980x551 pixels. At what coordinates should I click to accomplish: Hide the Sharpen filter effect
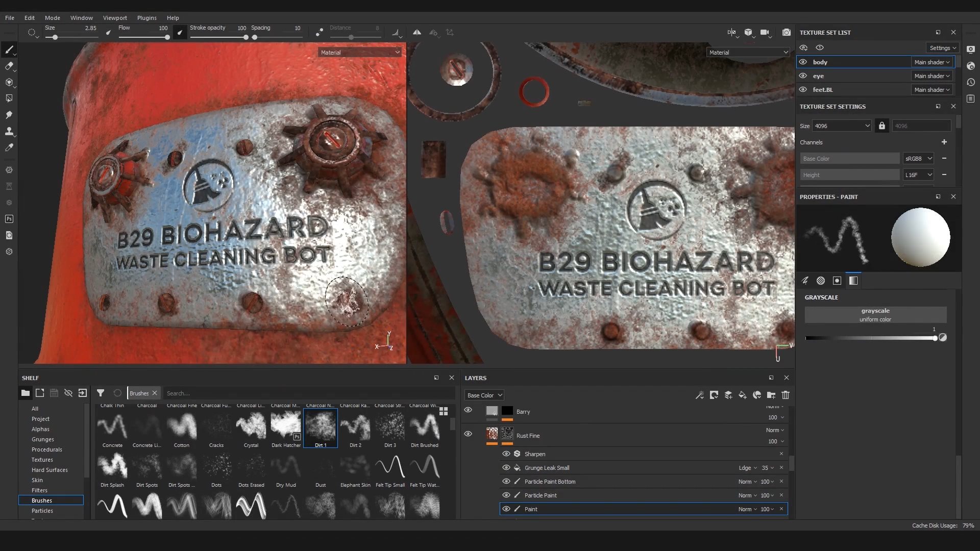click(506, 454)
